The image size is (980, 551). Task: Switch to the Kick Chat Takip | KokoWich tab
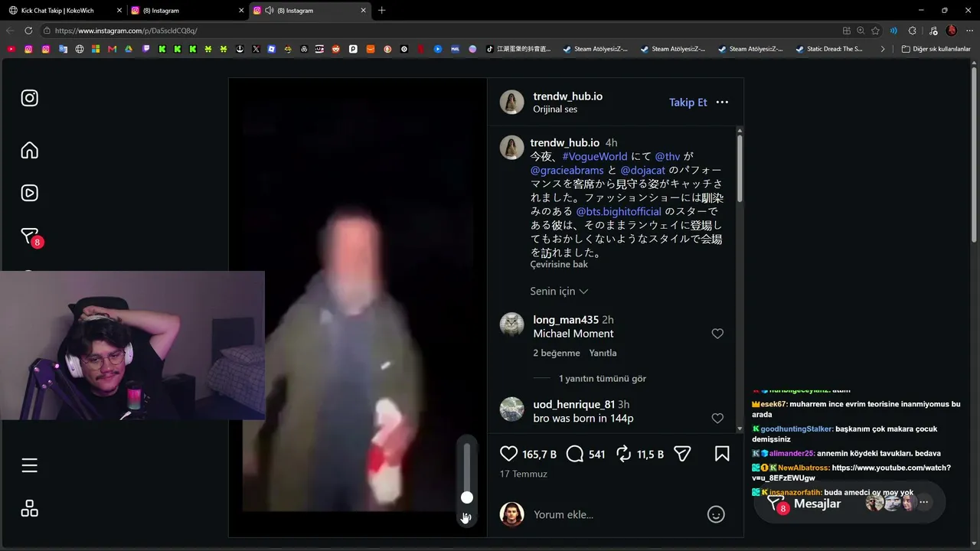point(64,11)
